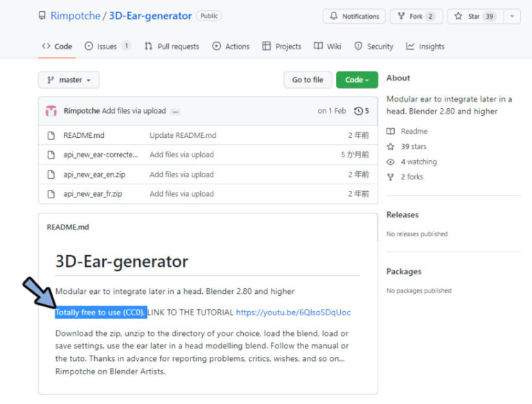The width and height of the screenshot is (532, 404).
Task: Open the Wiki tab
Action: (x=328, y=46)
